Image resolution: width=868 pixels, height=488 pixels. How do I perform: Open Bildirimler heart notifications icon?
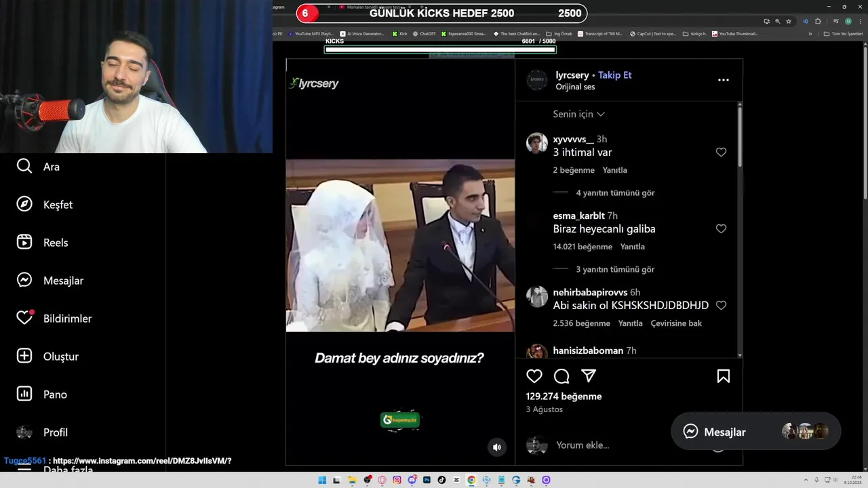(24, 319)
